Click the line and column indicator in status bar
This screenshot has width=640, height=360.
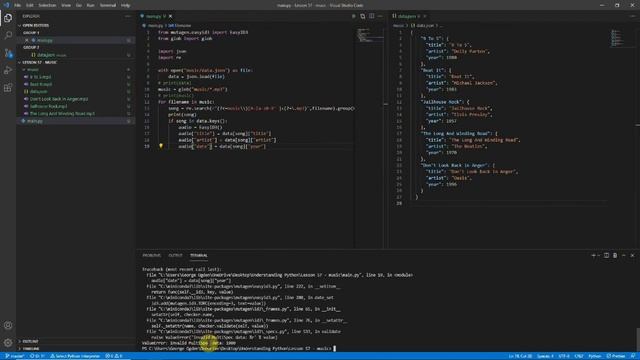point(520,356)
